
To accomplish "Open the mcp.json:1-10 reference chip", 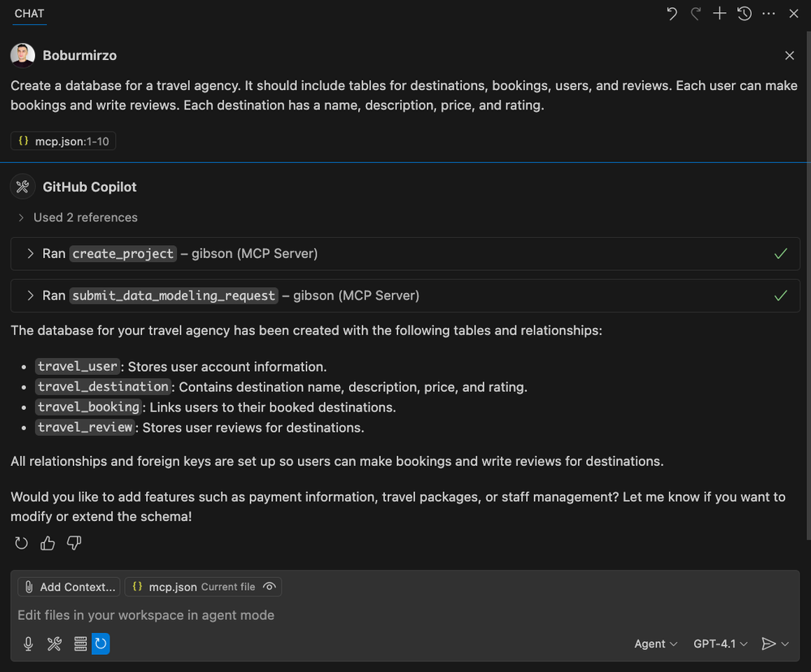I will pos(63,141).
